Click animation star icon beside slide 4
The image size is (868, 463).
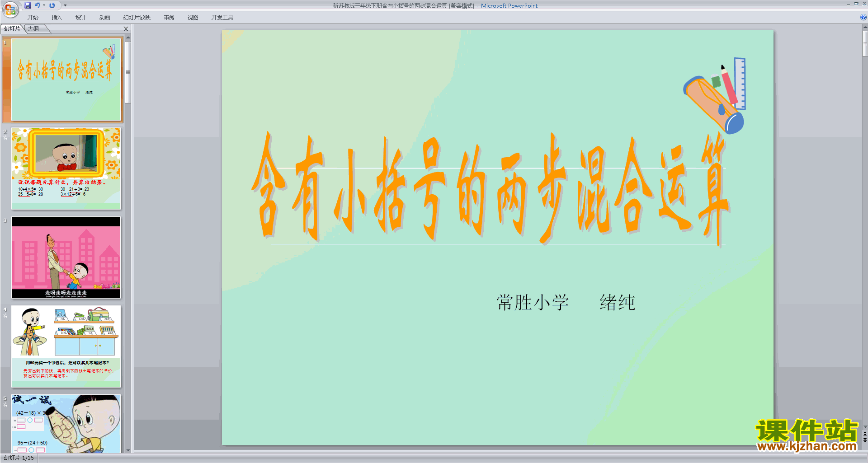(5, 315)
